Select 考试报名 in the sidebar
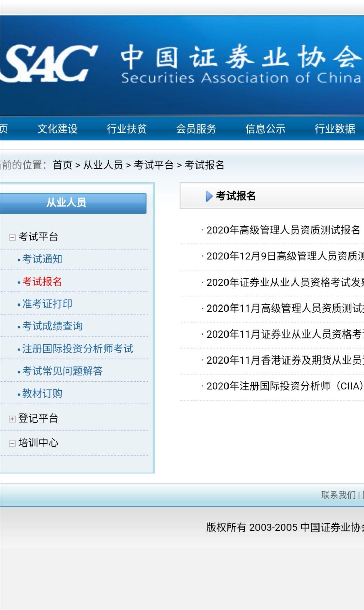 tap(42, 282)
